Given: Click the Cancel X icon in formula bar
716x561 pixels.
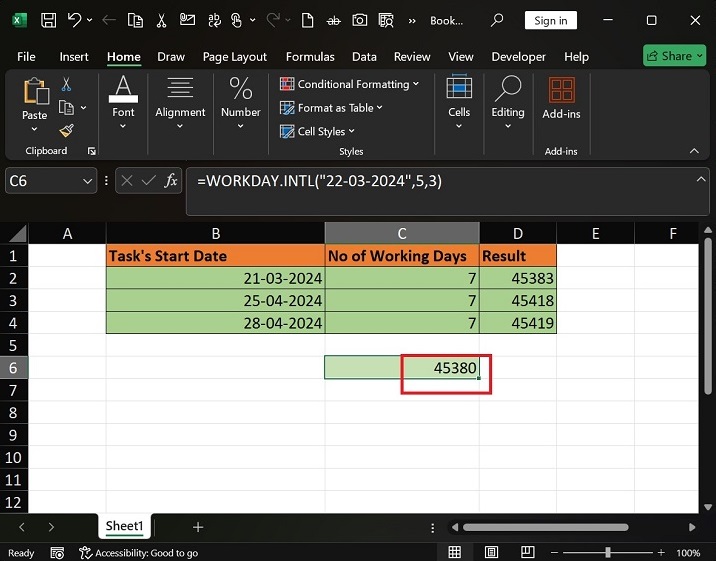Looking at the screenshot, I should point(127,181).
